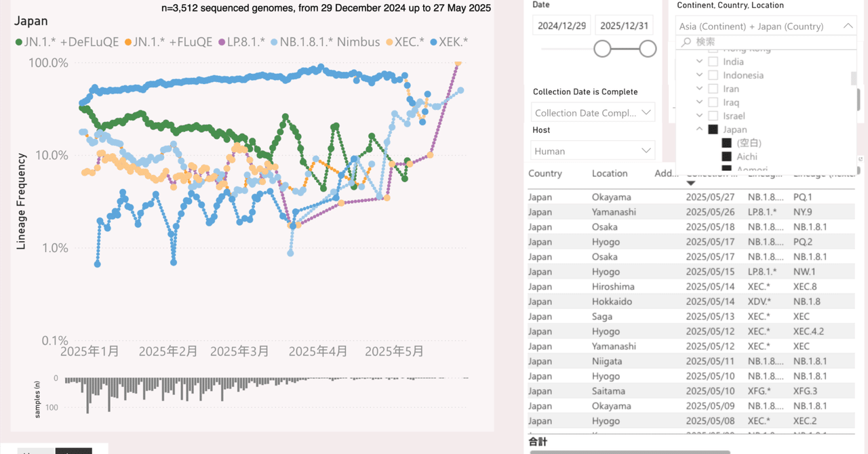This screenshot has width=868, height=454.
Task: Select the Saitama location cell
Action: (609, 391)
